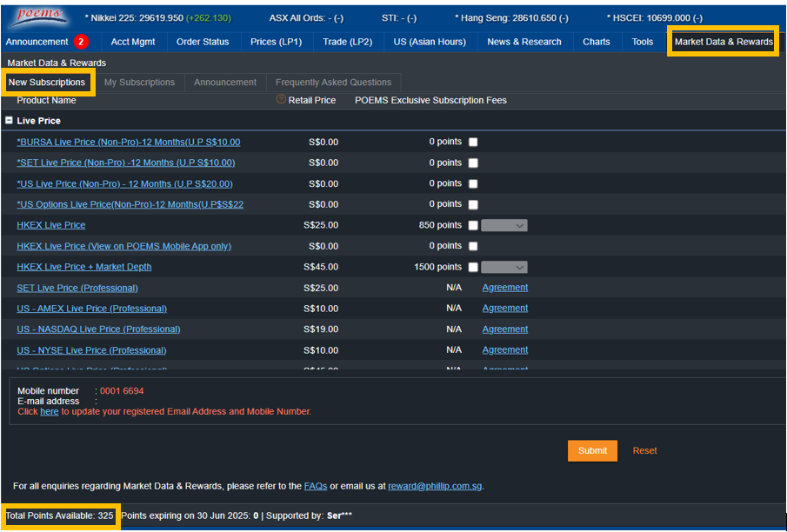This screenshot has width=787, height=532.
Task: Tick the HKEX Live Price + Market Depth checkbox
Action: 473,267
